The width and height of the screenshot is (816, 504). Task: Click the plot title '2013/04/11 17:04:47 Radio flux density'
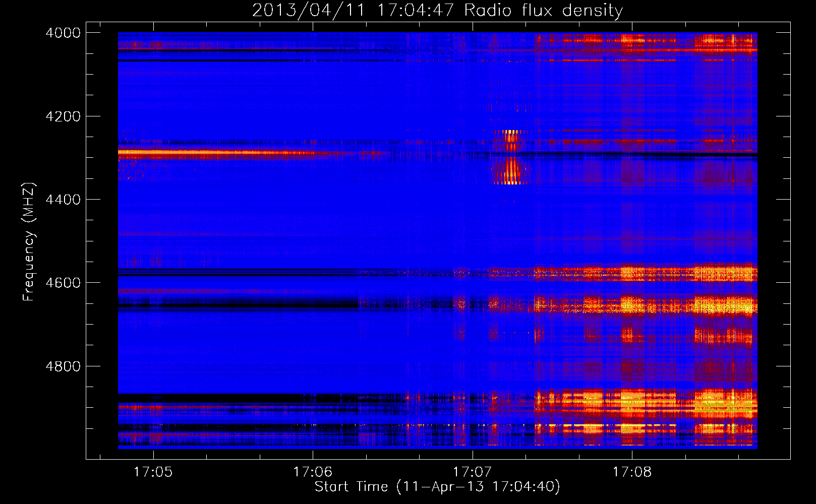click(437, 10)
